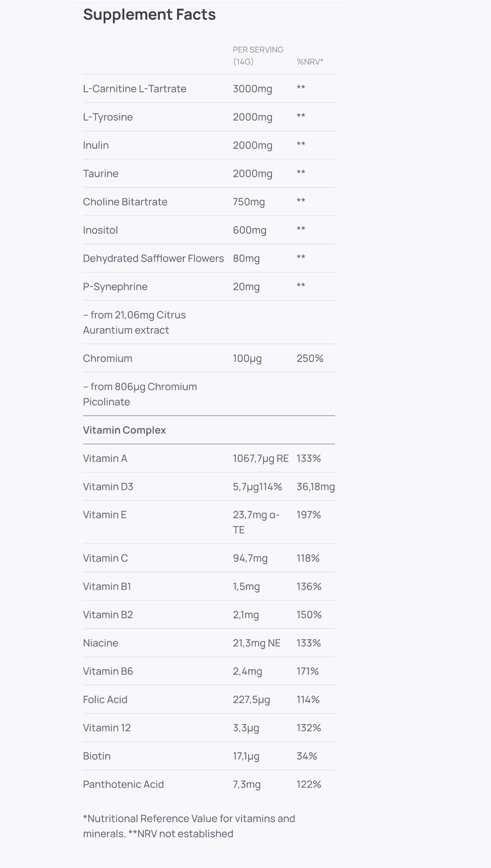The image size is (491, 868).
Task: Click the Niacine ingredient label
Action: (101, 643)
